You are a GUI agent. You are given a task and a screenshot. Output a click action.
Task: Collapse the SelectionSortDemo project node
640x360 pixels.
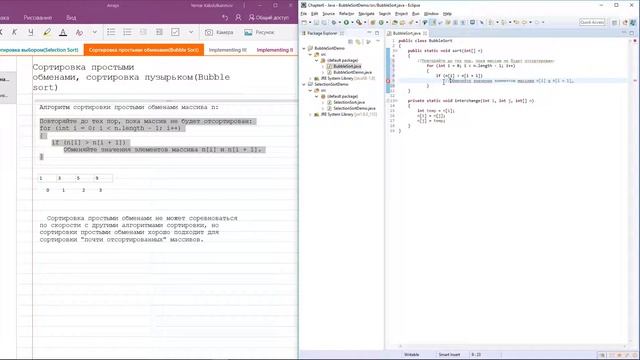coord(304,84)
